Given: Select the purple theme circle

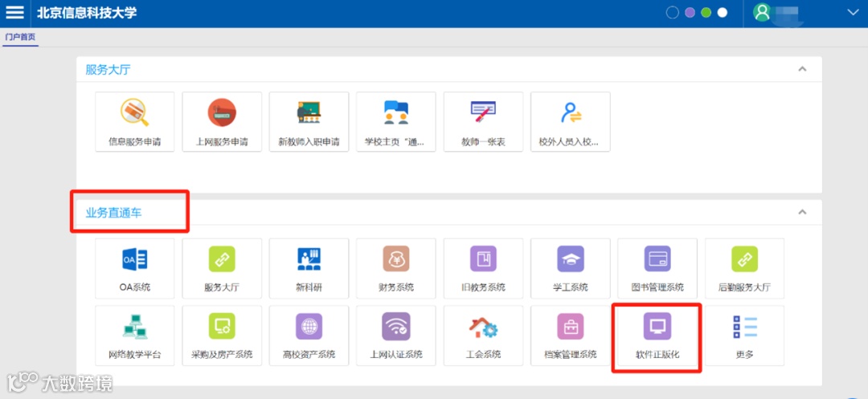Looking at the screenshot, I should tap(690, 13).
